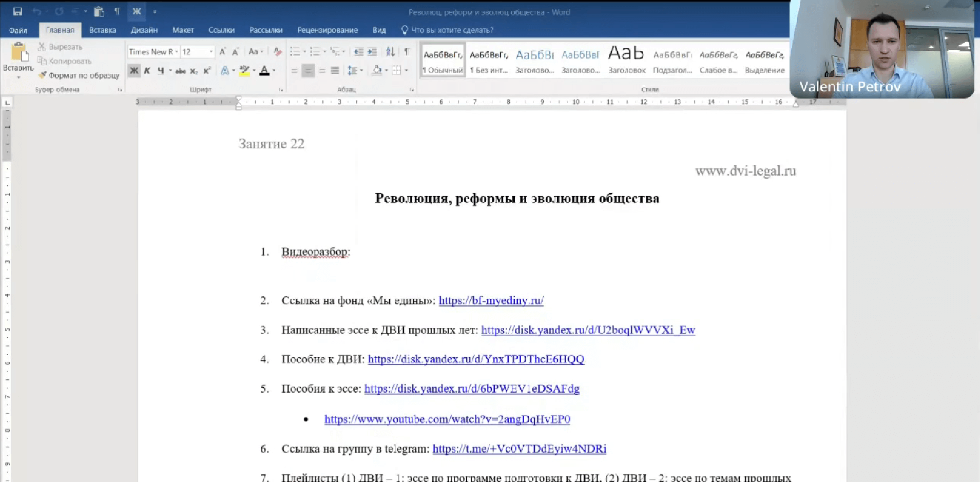The width and height of the screenshot is (980, 482).
Task: Click the Вставить button
Action: tap(18, 58)
